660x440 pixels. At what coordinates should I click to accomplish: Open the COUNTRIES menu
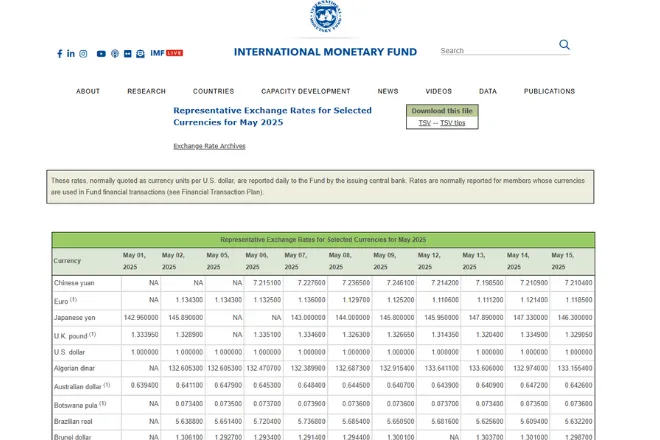pyautogui.click(x=213, y=91)
